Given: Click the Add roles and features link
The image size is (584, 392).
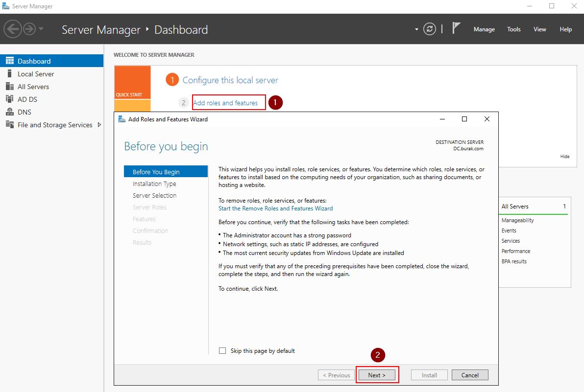Looking at the screenshot, I should 225,103.
